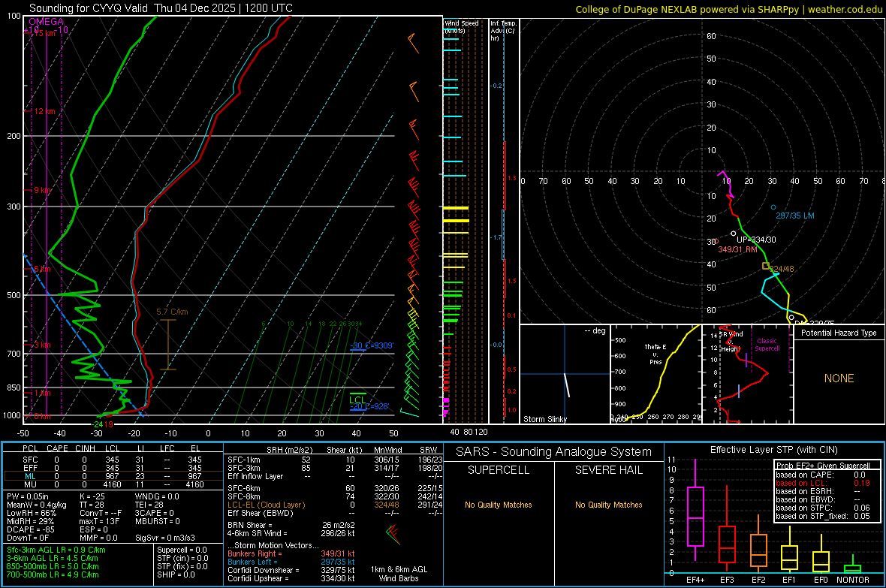886x588 pixels.
Task: Click the '3-6km AGL LR = 4.5 C/km' line
Action: 53,558
